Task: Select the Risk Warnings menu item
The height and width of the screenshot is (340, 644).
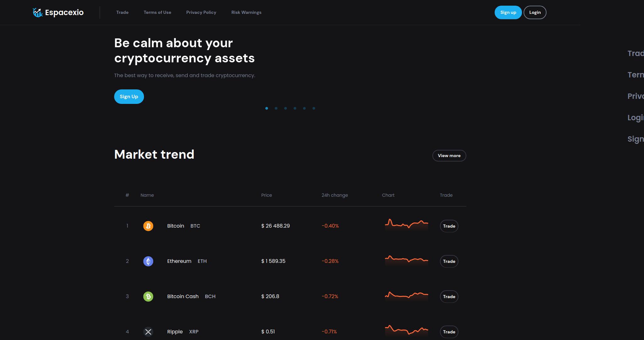Action: pos(246,12)
